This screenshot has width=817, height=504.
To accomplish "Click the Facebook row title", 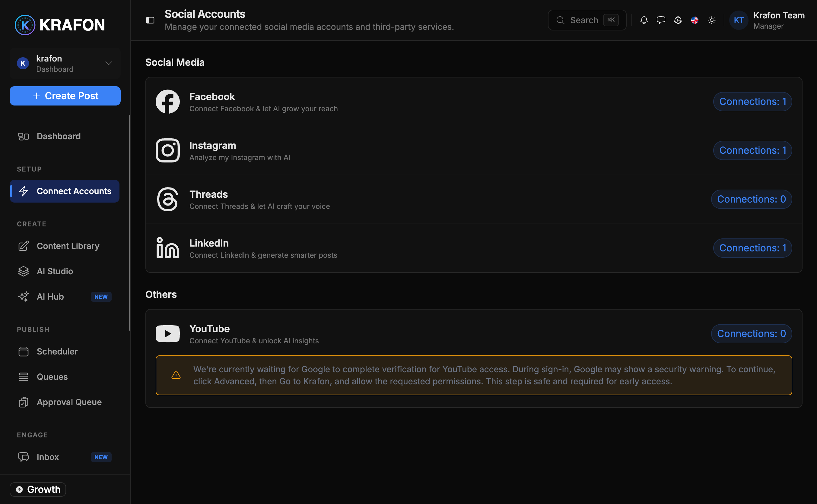I will 212,97.
